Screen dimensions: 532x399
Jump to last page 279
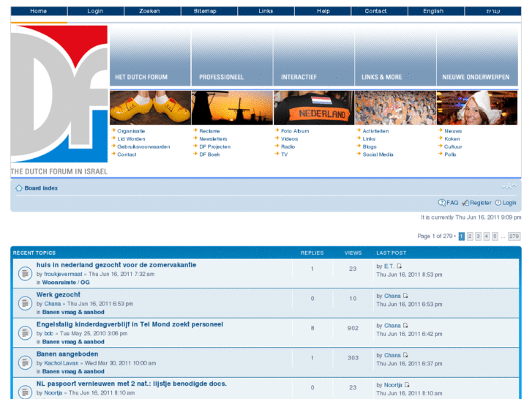coord(514,236)
